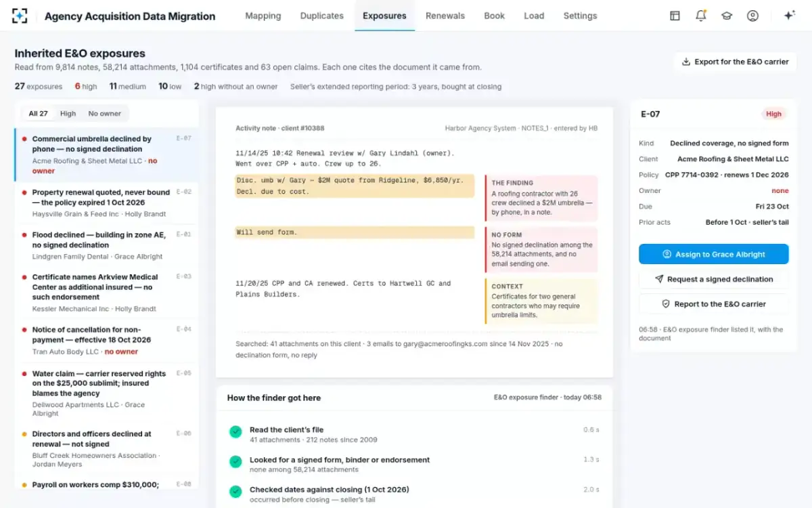The width and height of the screenshot is (812, 508).
Task: Click green check beside Read the client's file
Action: pyautogui.click(x=235, y=431)
